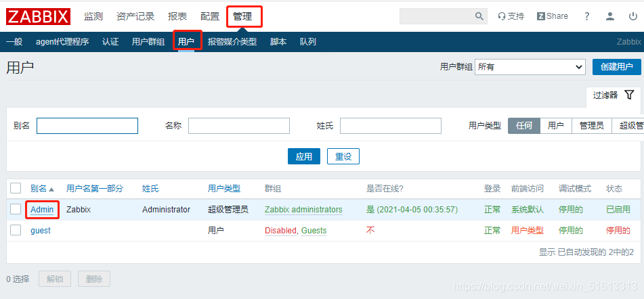
Task: Select 用户 user type option
Action: [x=556, y=126]
